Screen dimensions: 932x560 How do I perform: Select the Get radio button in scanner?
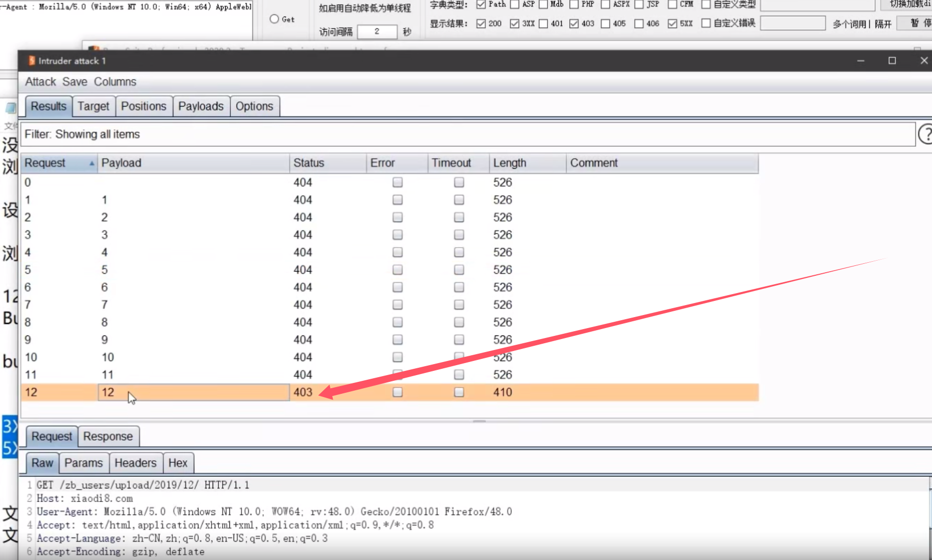point(274,19)
